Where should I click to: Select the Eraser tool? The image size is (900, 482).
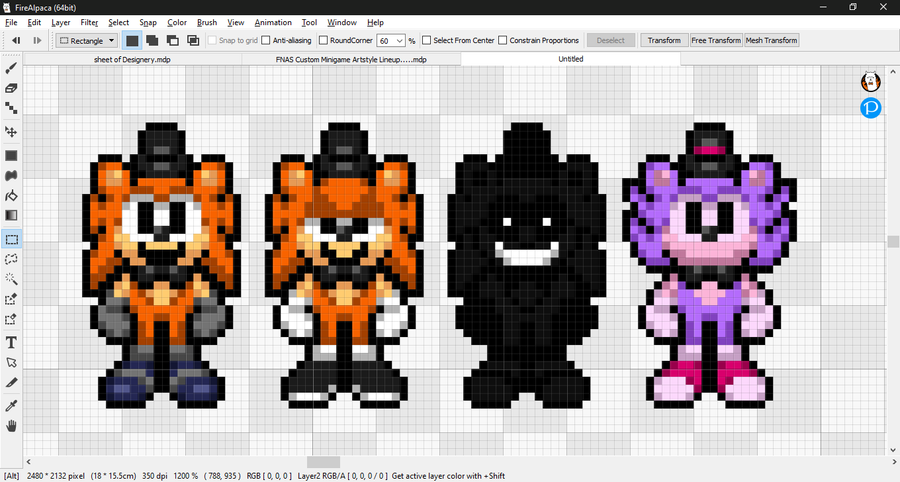(x=11, y=88)
